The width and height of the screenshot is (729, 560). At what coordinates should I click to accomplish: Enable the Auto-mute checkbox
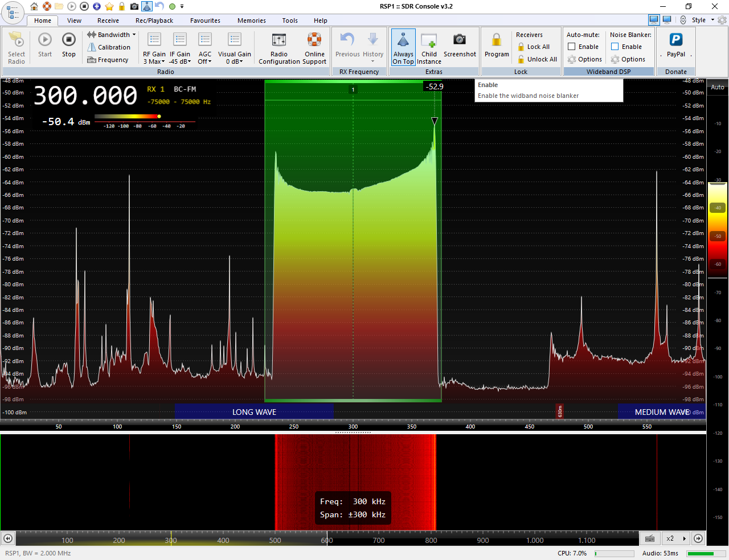(572, 47)
